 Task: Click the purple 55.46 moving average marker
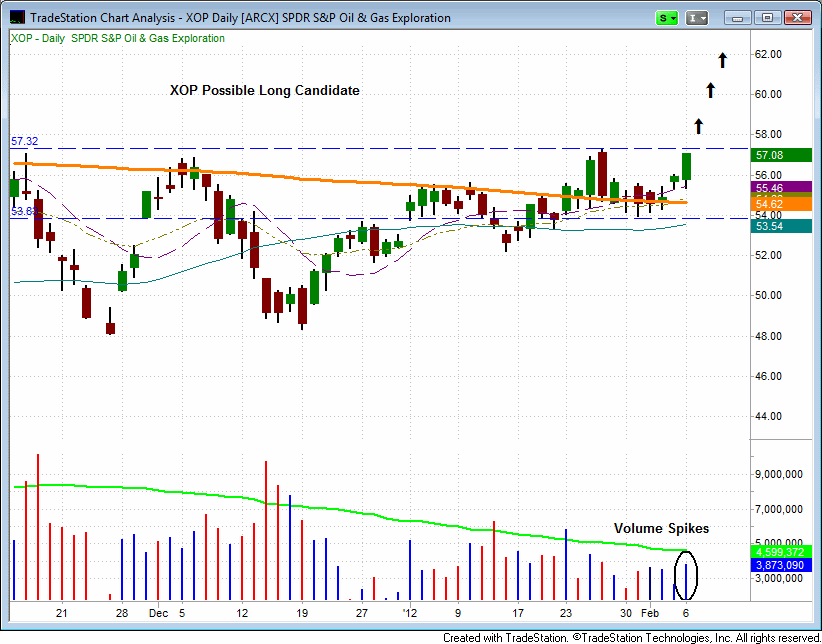pyautogui.click(x=781, y=188)
